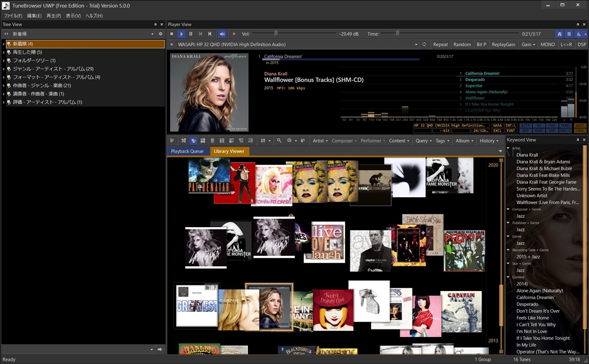The height and width of the screenshot is (364, 589).
Task: Open the Tree View settings gear
Action: [160, 34]
